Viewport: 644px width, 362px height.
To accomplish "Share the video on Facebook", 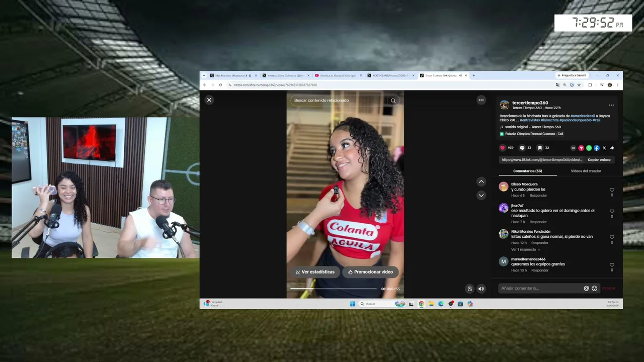I will click(x=597, y=148).
